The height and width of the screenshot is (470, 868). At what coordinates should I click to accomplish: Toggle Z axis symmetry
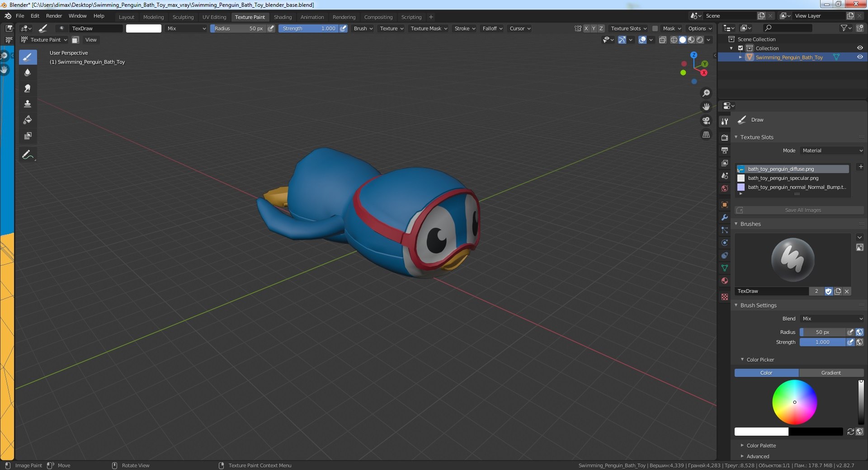pyautogui.click(x=601, y=28)
